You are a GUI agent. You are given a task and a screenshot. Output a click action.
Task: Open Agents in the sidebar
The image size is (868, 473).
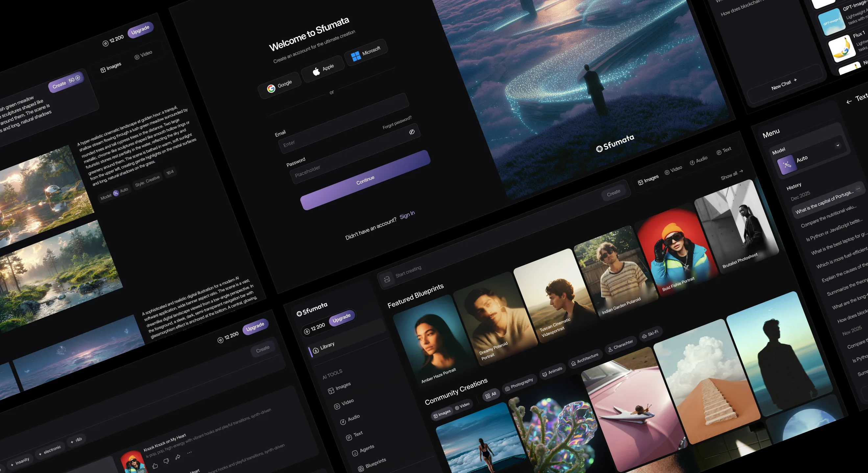point(363,450)
